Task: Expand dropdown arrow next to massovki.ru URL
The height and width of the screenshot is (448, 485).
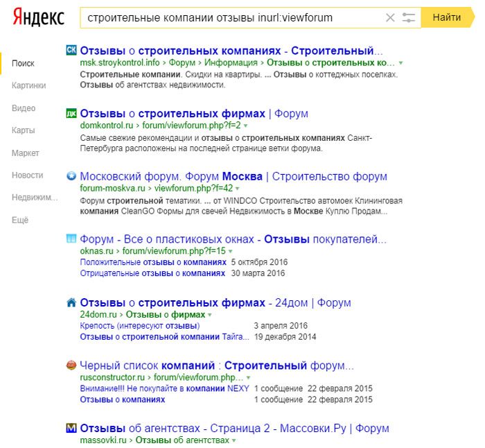Action: 234,440
